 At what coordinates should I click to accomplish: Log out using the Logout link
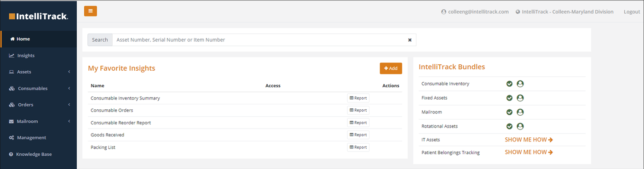point(632,12)
